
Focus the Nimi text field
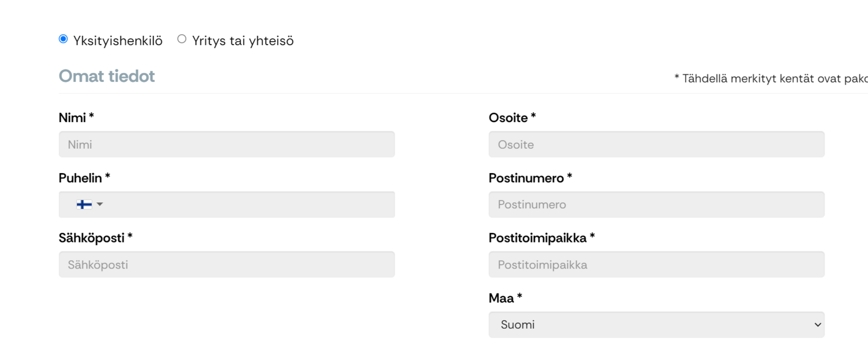click(x=227, y=144)
